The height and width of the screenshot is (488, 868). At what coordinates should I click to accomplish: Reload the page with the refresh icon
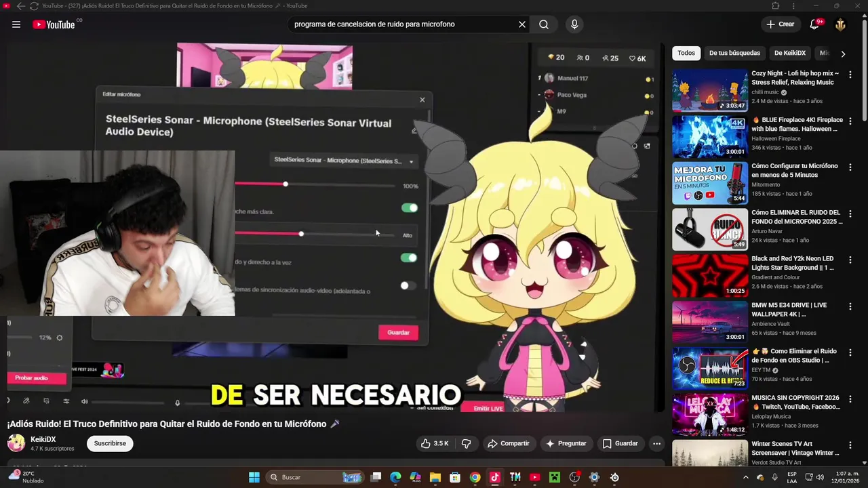click(x=34, y=6)
